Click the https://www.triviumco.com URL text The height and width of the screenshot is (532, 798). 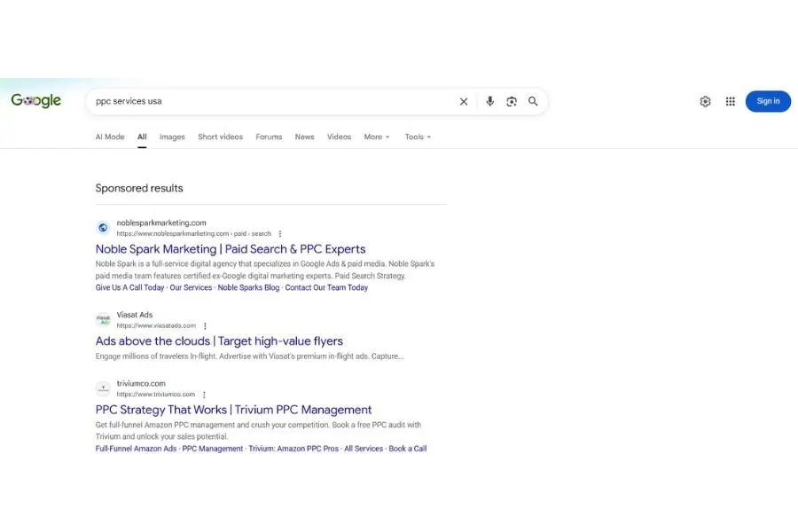(156, 395)
